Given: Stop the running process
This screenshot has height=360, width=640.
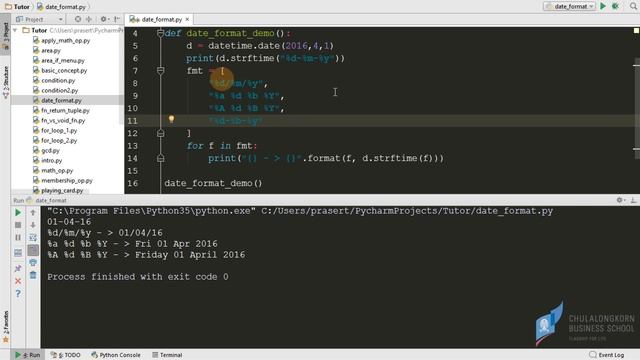Looking at the screenshot, I should [x=18, y=225].
